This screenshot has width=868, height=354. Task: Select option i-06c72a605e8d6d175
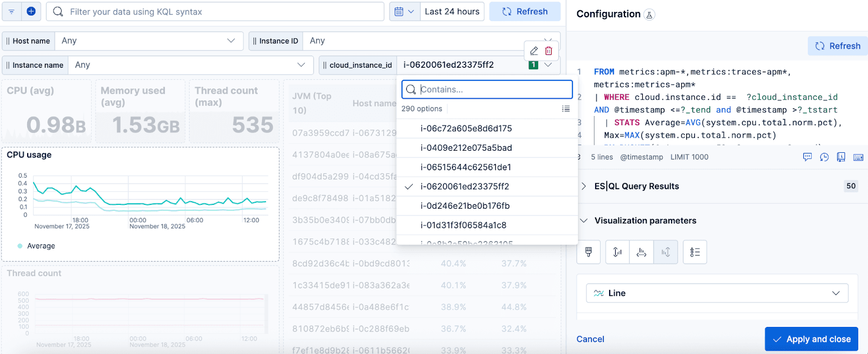point(466,128)
